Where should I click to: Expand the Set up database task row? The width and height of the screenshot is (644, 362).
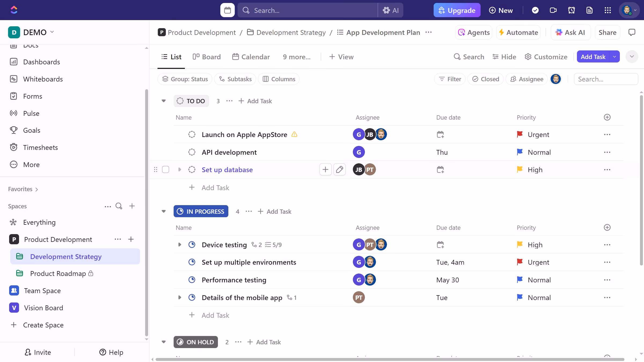tap(180, 169)
